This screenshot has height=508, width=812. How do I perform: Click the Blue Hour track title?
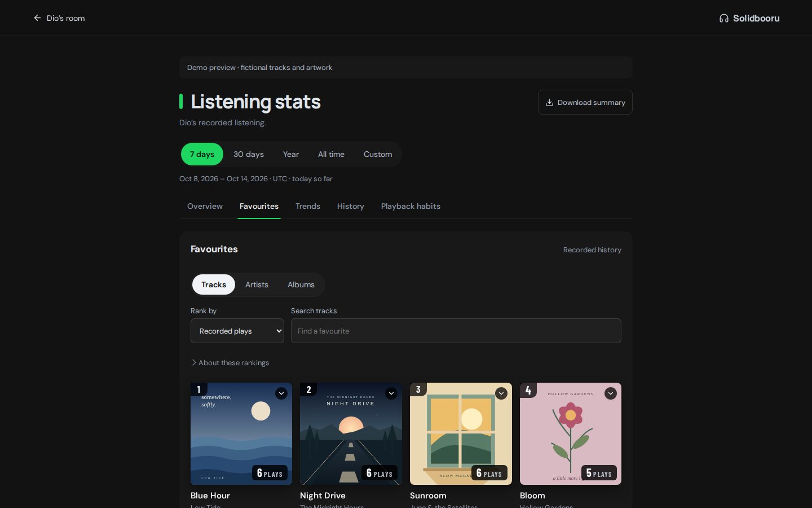210,496
